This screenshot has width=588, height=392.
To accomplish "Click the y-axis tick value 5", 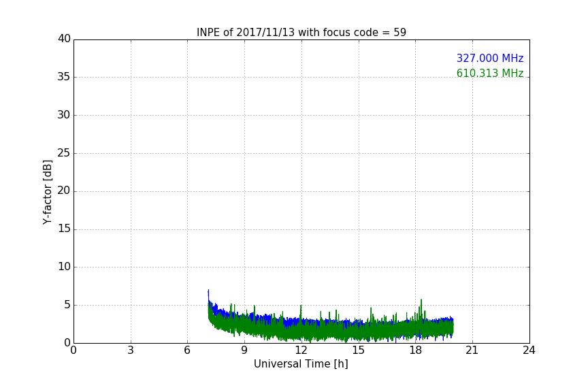I will pos(67,305).
